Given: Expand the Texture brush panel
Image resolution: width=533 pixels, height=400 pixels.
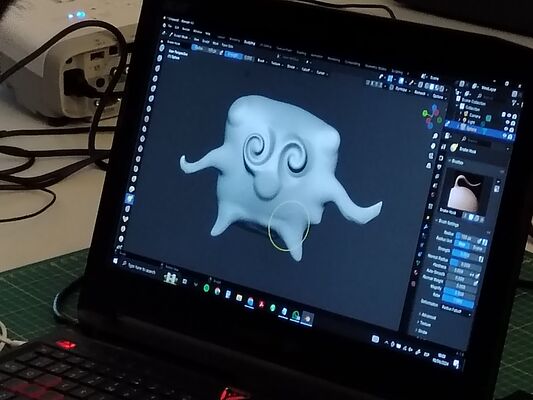Looking at the screenshot, I should click(425, 324).
